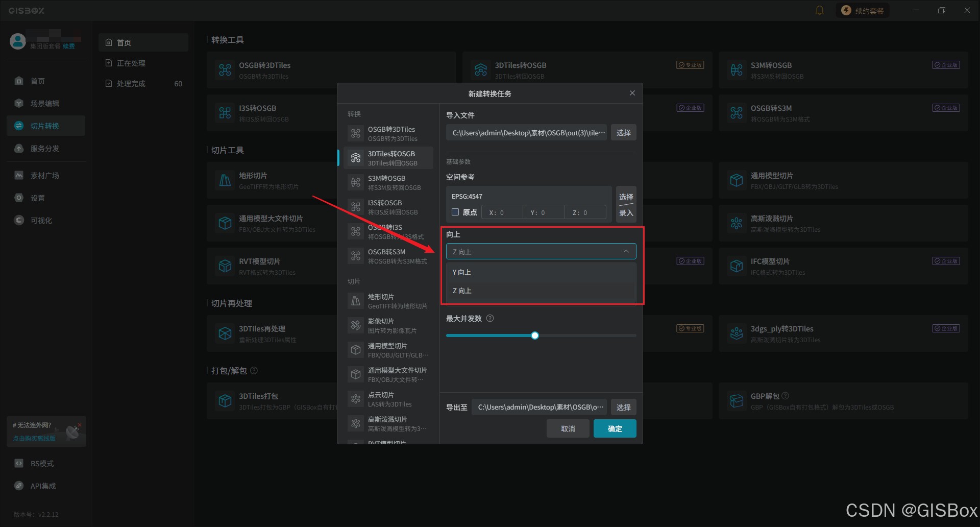This screenshot has width=980, height=527.
Task: Choose Z 向上 from dropdown list
Action: (541, 291)
